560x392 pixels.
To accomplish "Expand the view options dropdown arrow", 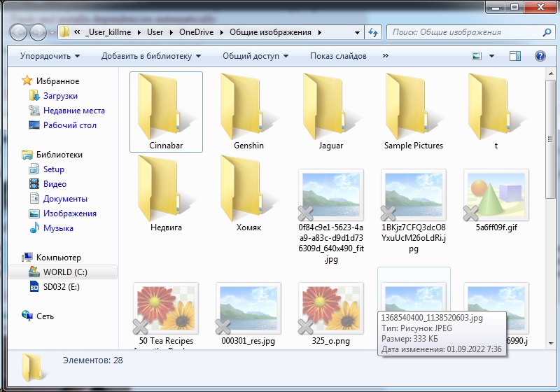I will 492,56.
